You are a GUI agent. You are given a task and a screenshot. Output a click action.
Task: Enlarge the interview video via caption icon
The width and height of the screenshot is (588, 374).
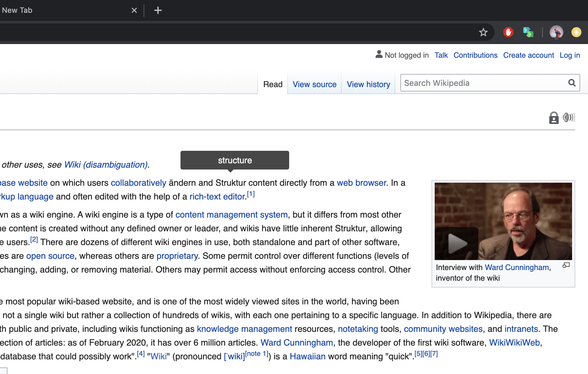pos(566,265)
